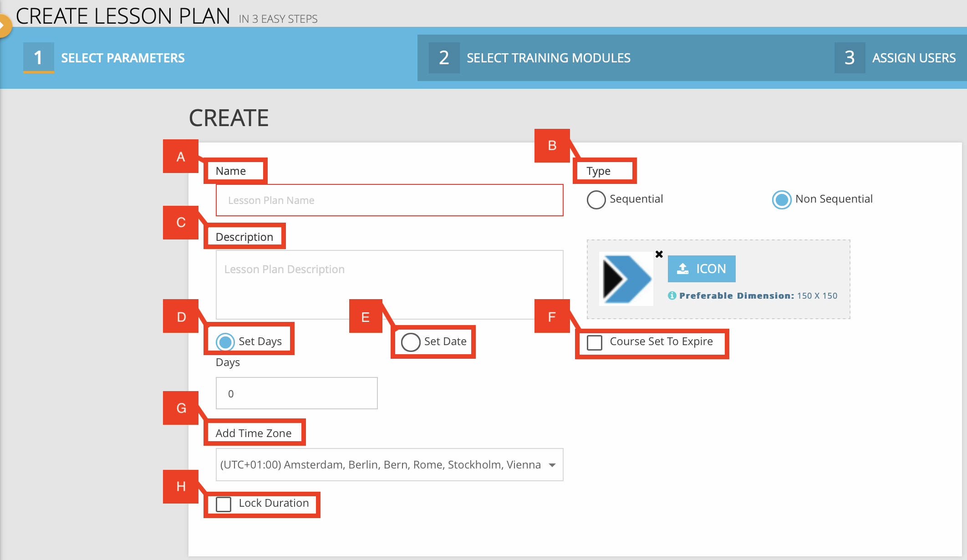Select the Sequential radio button
967x560 pixels.
click(x=596, y=199)
